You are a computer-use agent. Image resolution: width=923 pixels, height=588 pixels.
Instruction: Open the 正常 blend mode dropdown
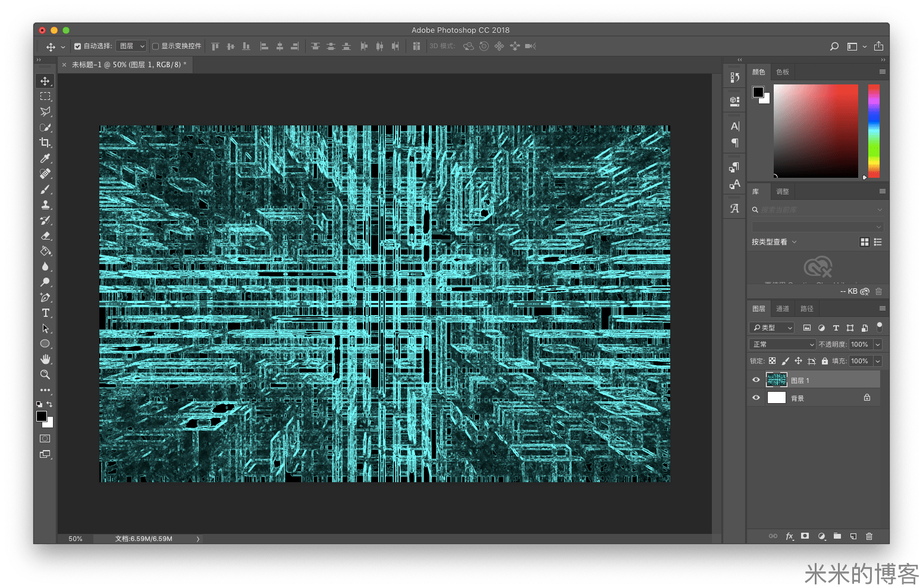click(x=782, y=344)
